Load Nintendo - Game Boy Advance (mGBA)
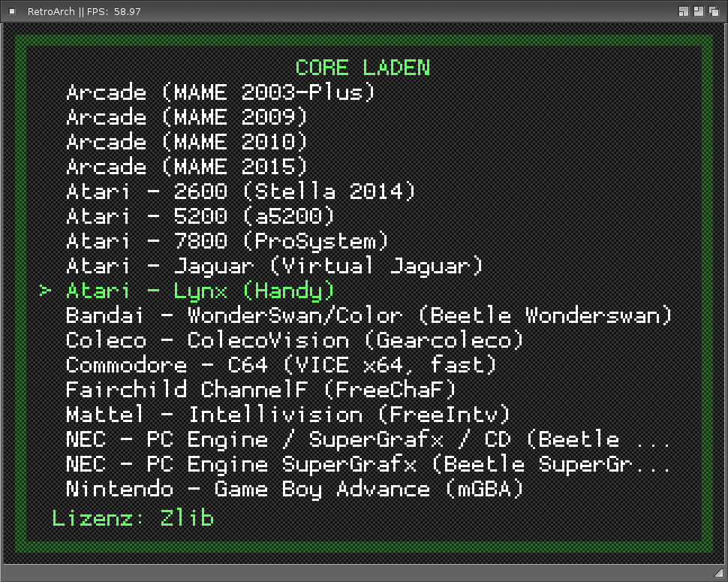This screenshot has width=728, height=582. [x=294, y=489]
